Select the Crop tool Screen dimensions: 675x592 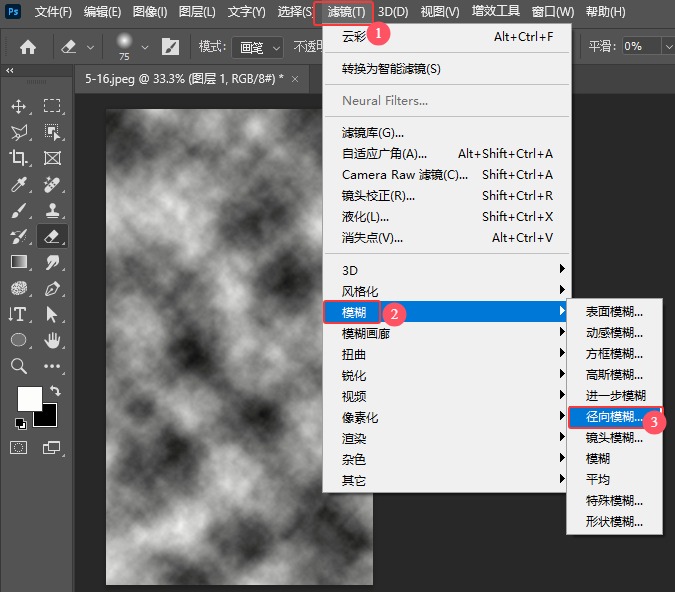coord(19,158)
